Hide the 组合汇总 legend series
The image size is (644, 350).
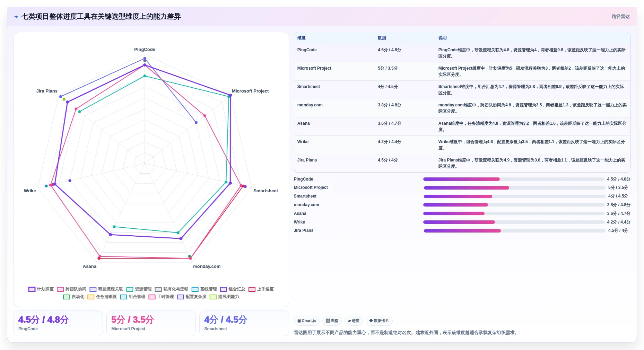[x=233, y=289]
